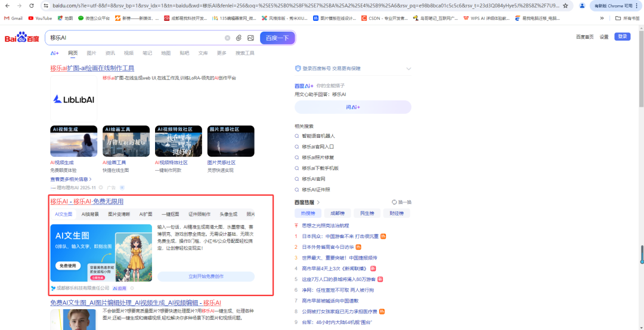Open the Chrome profile avatar icon
This screenshot has height=330, width=644.
click(x=582, y=6)
